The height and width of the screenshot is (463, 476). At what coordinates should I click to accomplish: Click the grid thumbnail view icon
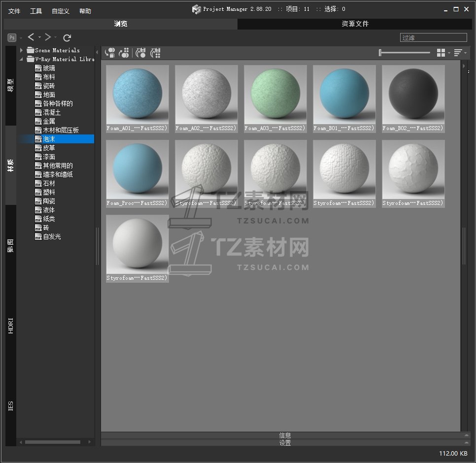click(441, 53)
